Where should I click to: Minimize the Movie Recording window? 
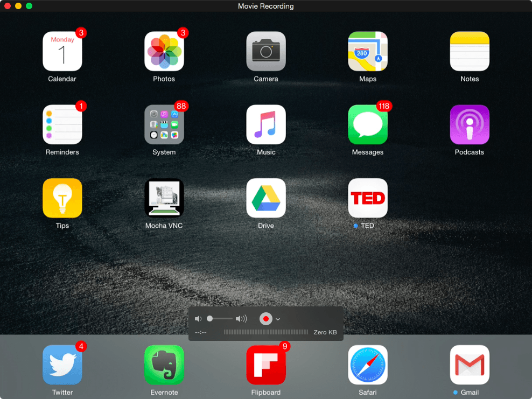pos(18,6)
